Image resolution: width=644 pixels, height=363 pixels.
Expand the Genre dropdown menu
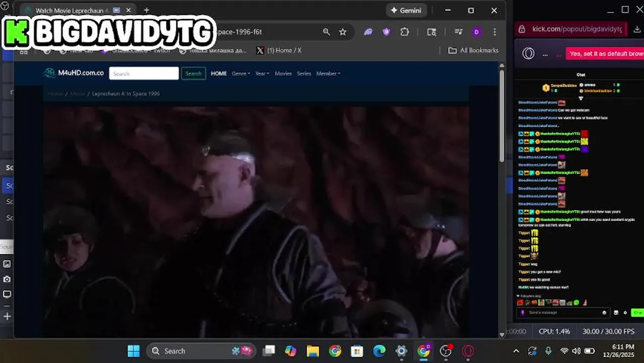[x=241, y=74]
